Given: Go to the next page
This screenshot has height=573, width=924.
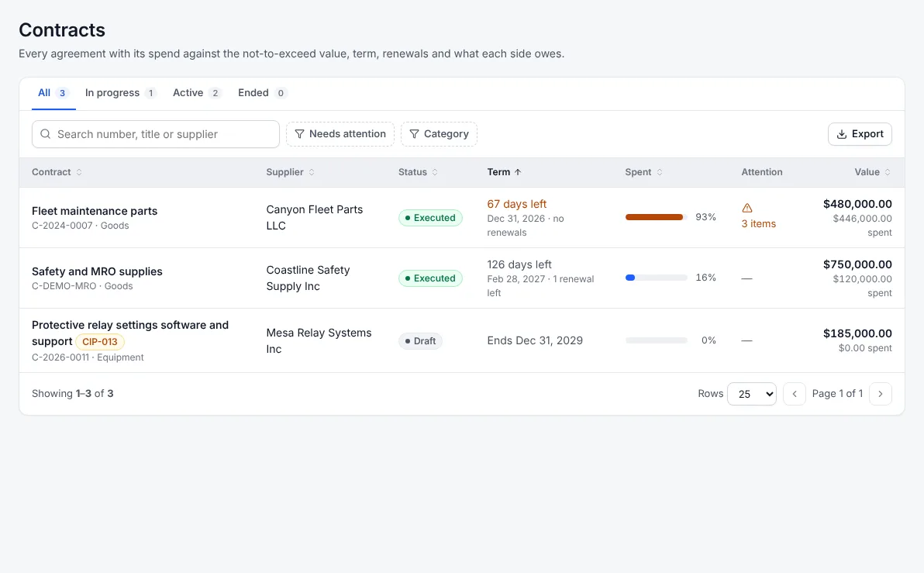Looking at the screenshot, I should 881,394.
